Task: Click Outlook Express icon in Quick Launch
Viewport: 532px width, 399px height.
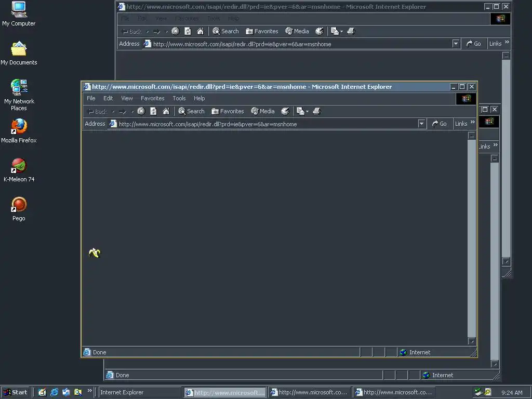Action: 66,392
